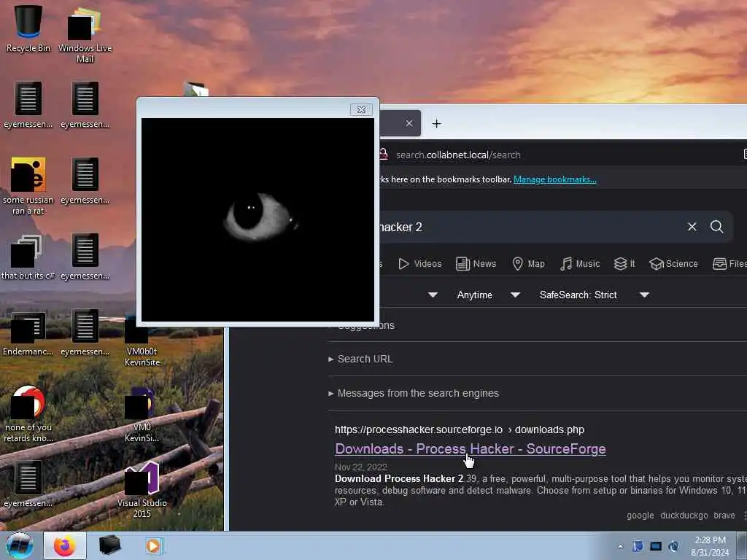747x560 pixels.
Task: Close the eye image popup window
Action: pos(361,109)
